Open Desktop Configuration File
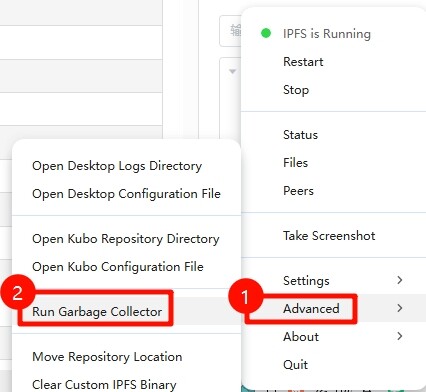The width and height of the screenshot is (426, 392). point(126,194)
